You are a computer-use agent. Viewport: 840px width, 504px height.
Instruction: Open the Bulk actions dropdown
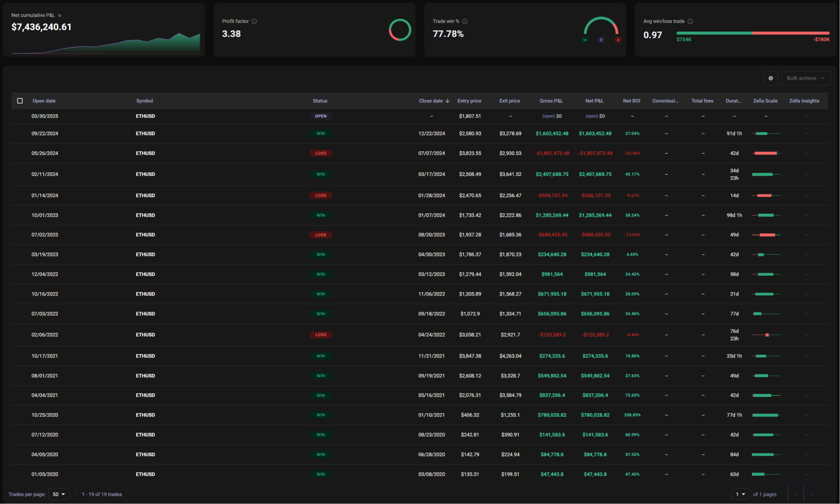coord(805,78)
